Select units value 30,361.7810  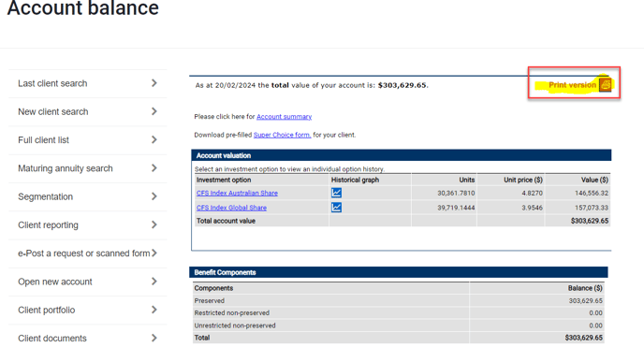[456, 193]
